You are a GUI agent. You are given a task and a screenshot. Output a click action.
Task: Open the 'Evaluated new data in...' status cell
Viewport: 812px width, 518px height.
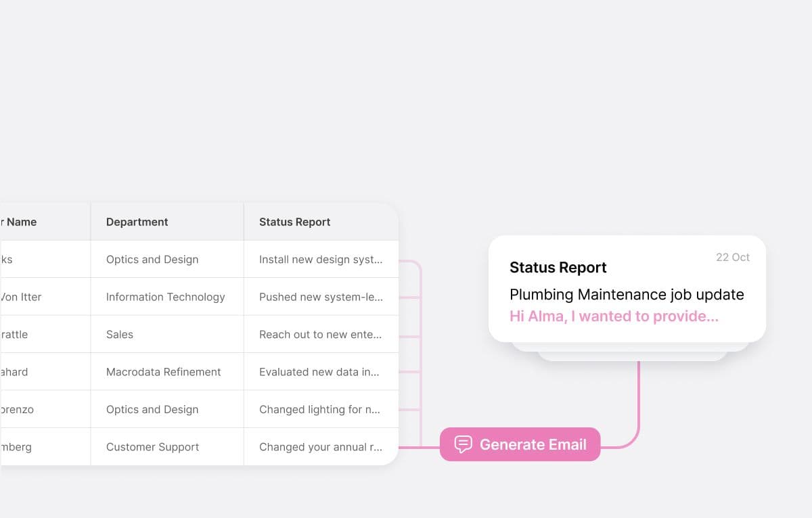click(319, 372)
